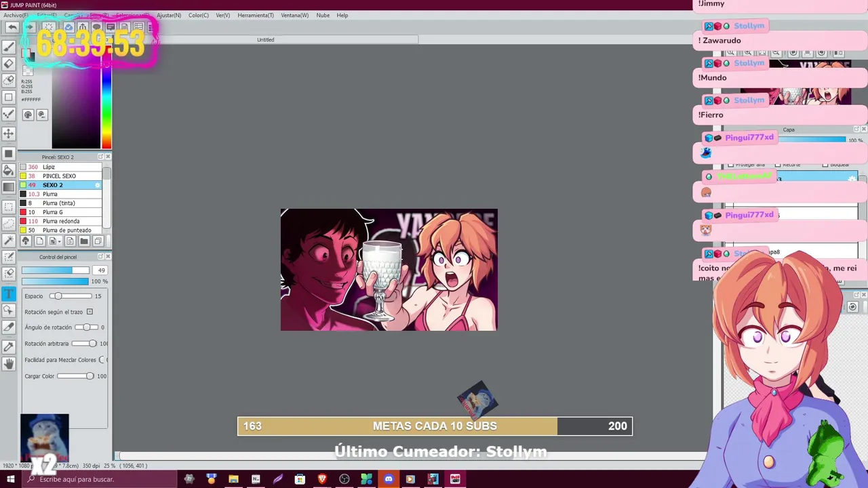The height and width of the screenshot is (488, 868).
Task: Open the Herramienta menu
Action: [x=256, y=15]
